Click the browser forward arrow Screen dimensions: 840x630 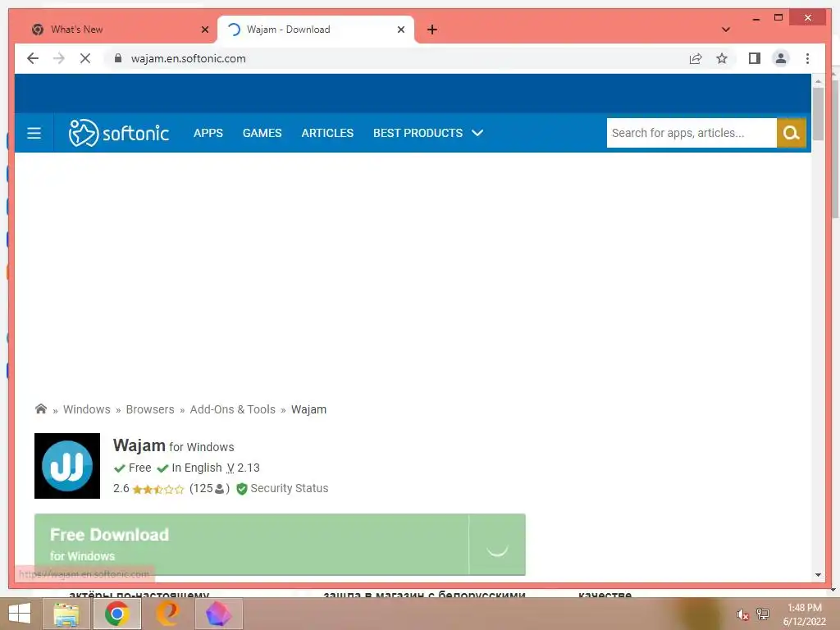click(59, 58)
